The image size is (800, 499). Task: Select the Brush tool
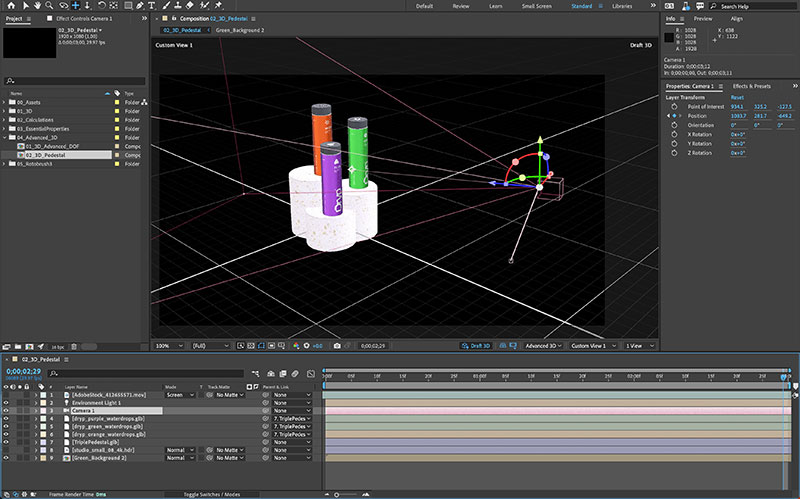click(166, 6)
